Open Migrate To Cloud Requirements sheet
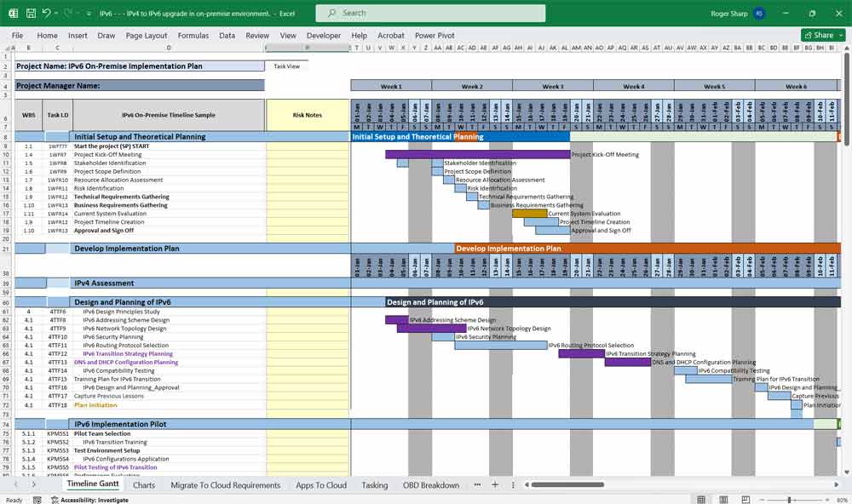852x504 pixels. coord(225,485)
